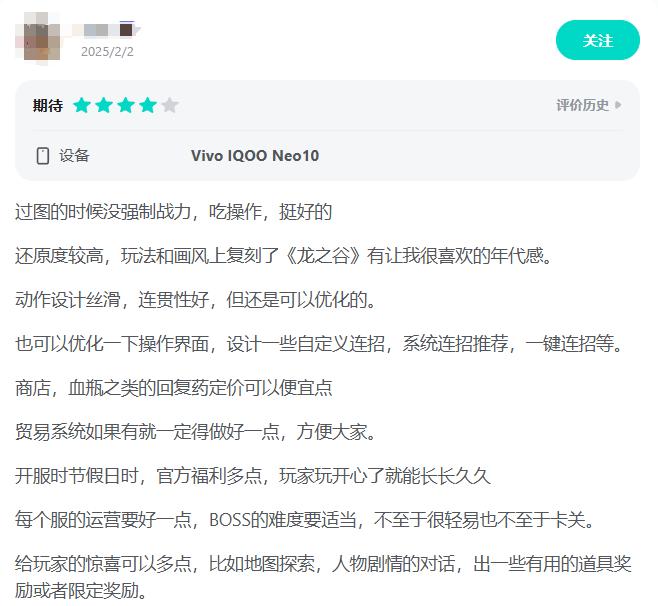658x606 pixels.
Task: Expand the arrow beside 评价历史
Action: [618, 105]
